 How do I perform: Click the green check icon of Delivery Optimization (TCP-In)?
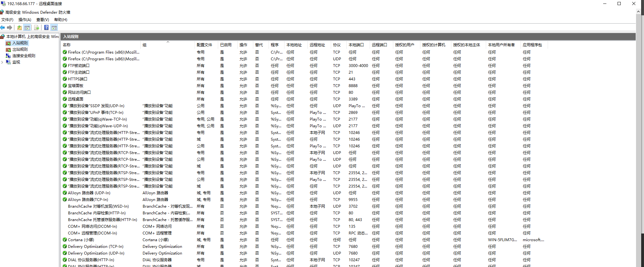click(65, 247)
